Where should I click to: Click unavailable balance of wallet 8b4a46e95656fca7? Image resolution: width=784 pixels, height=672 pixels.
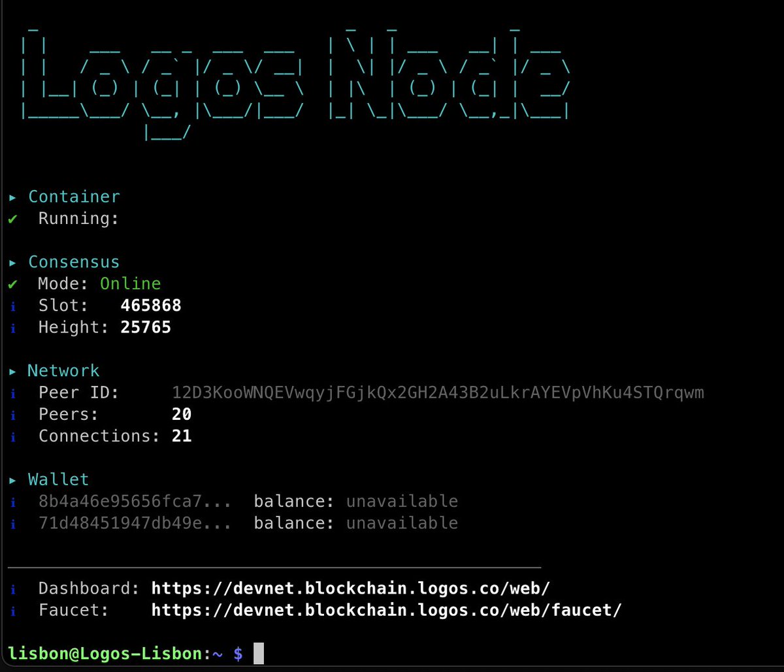[x=402, y=502]
